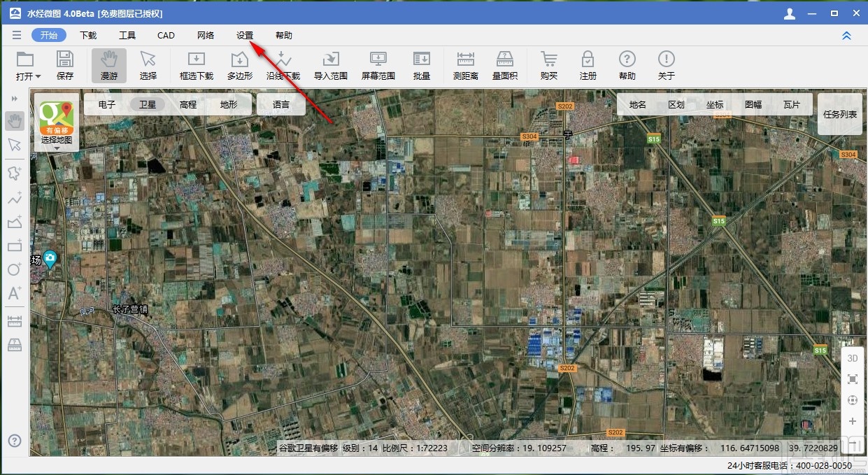Select the draw circle tool in left sidebar
This screenshot has width=868, height=475.
pyautogui.click(x=15, y=269)
